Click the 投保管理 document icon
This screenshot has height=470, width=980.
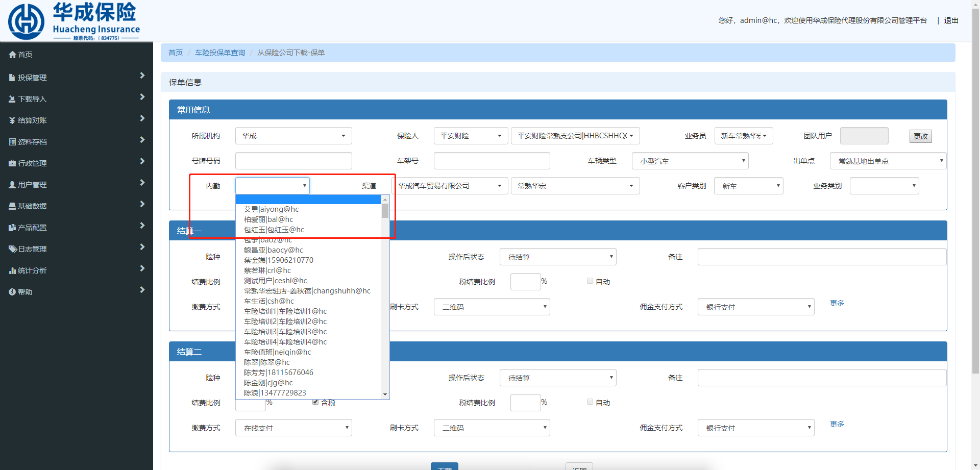pos(12,78)
